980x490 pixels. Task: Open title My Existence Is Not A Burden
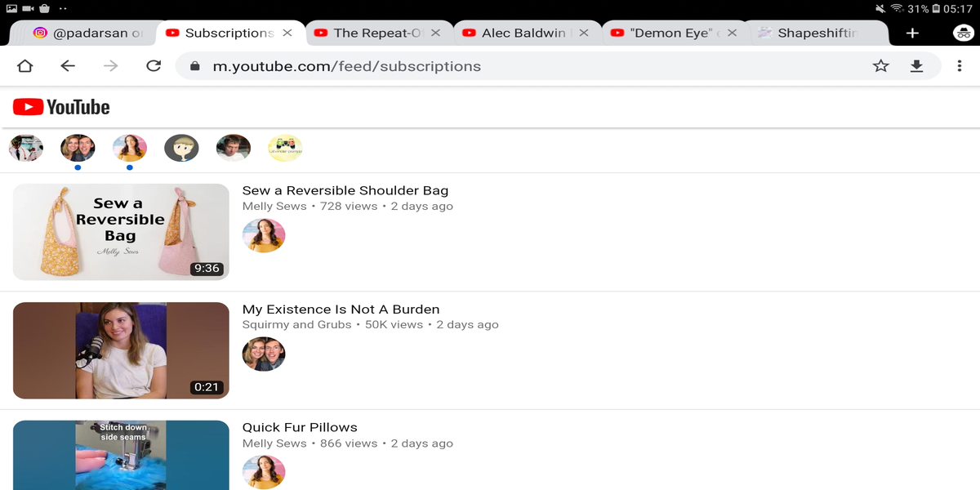341,310
